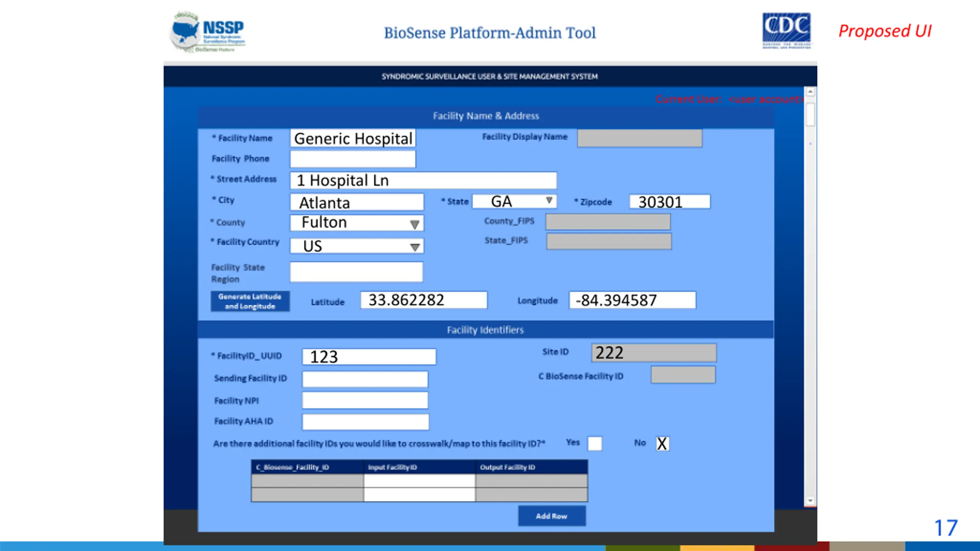The width and height of the screenshot is (980, 551).
Task: Click the Facility Identifiers section header
Action: pyautogui.click(x=485, y=330)
